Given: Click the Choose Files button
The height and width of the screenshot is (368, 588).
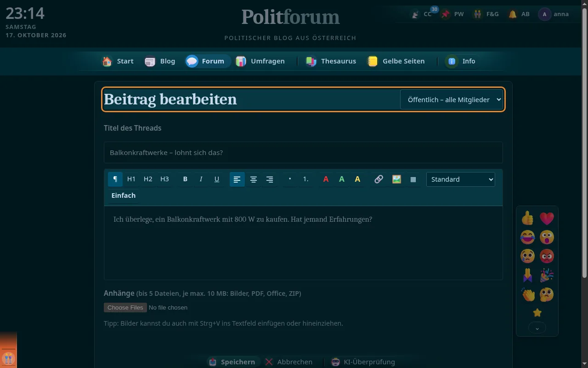Looking at the screenshot, I should pyautogui.click(x=125, y=307).
